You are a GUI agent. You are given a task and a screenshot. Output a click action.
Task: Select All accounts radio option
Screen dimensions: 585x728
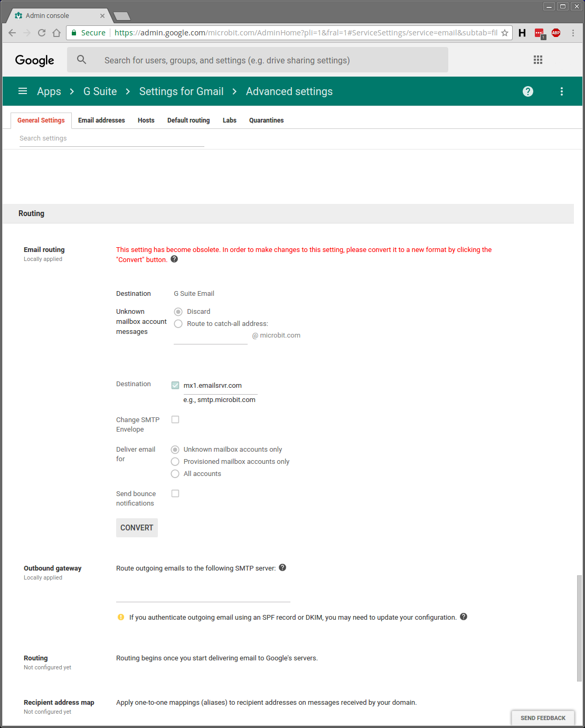click(x=175, y=474)
